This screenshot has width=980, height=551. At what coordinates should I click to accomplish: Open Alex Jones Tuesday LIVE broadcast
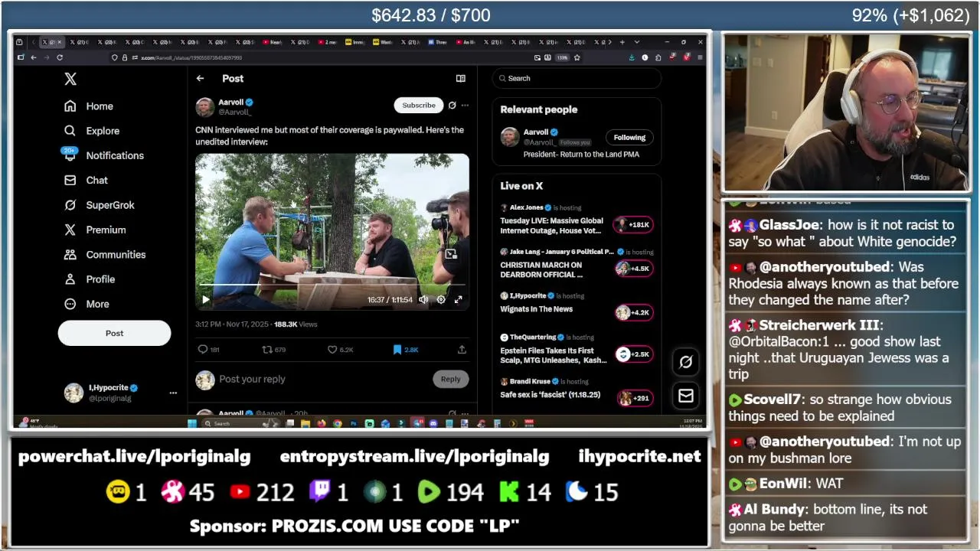[x=551, y=226]
